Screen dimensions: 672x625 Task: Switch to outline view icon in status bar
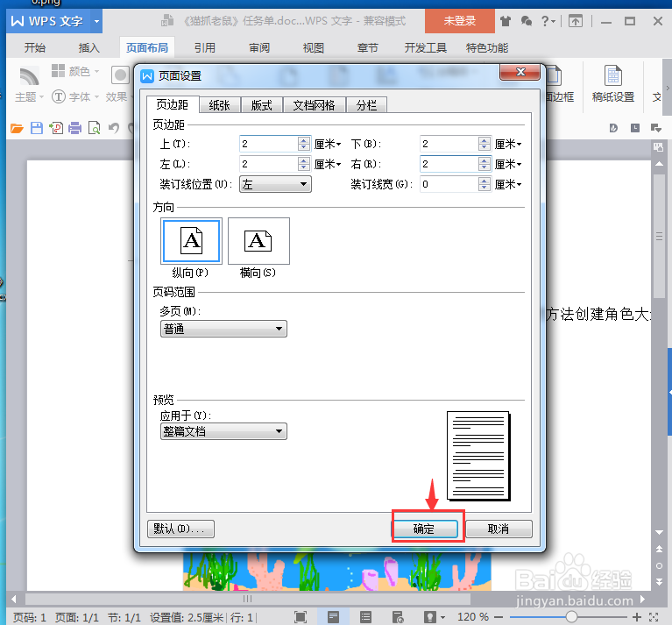coord(365,617)
